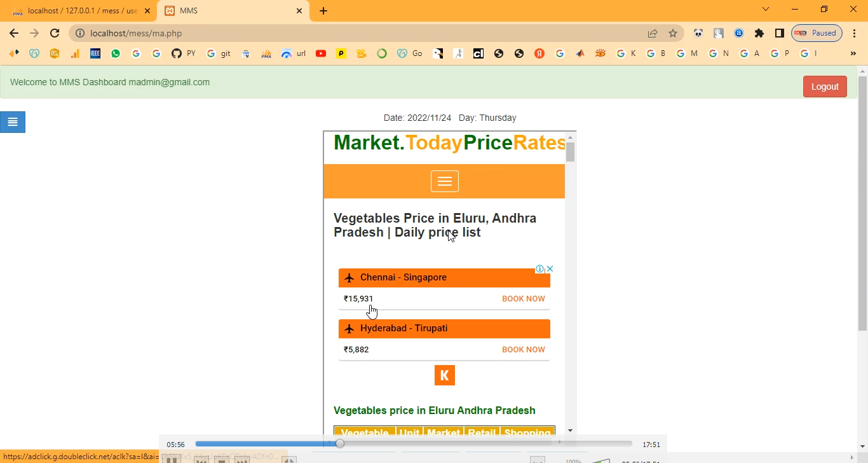The height and width of the screenshot is (463, 868).
Task: Reload the page
Action: (55, 34)
